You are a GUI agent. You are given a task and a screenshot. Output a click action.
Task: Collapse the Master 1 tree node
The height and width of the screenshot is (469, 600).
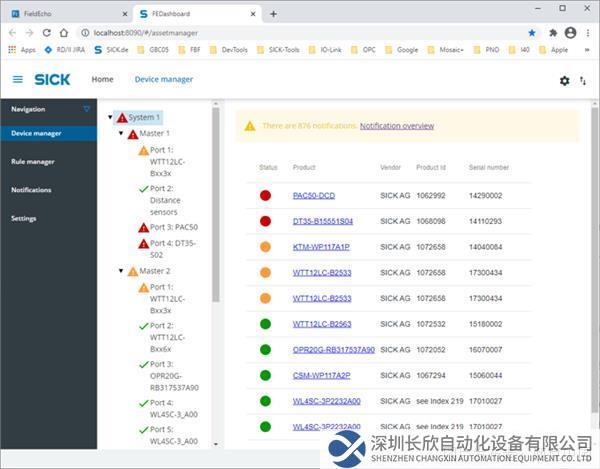pos(121,133)
